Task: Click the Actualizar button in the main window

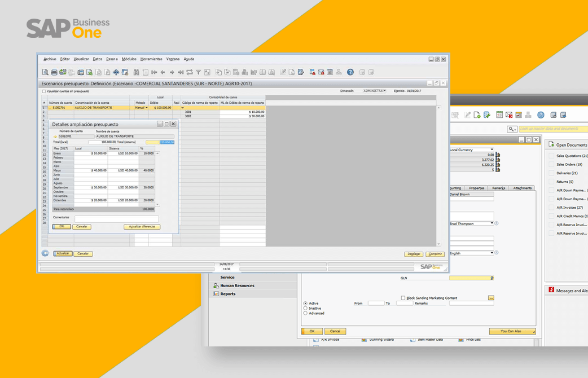Action: pyautogui.click(x=63, y=253)
